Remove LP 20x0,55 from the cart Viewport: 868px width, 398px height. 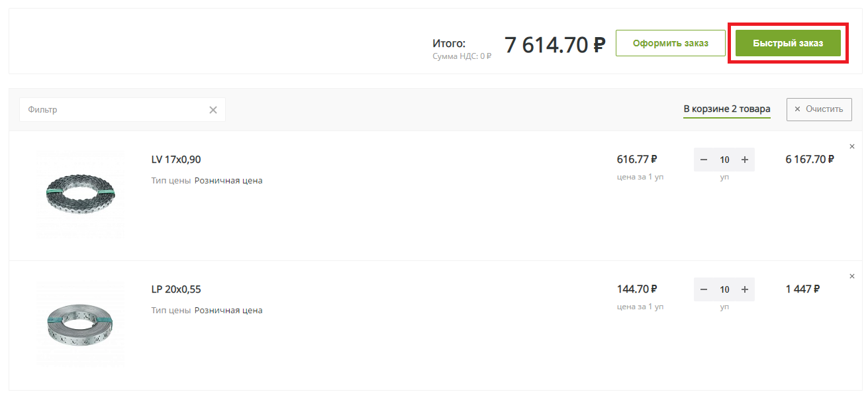(x=852, y=276)
